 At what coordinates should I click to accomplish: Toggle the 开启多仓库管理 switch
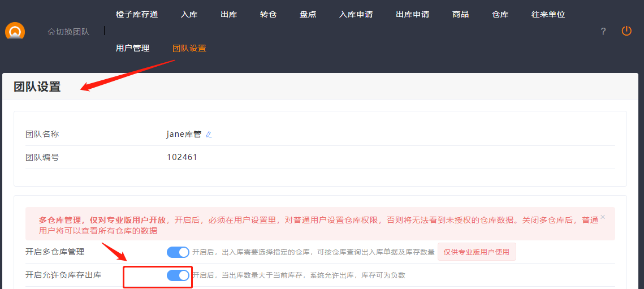(x=178, y=252)
